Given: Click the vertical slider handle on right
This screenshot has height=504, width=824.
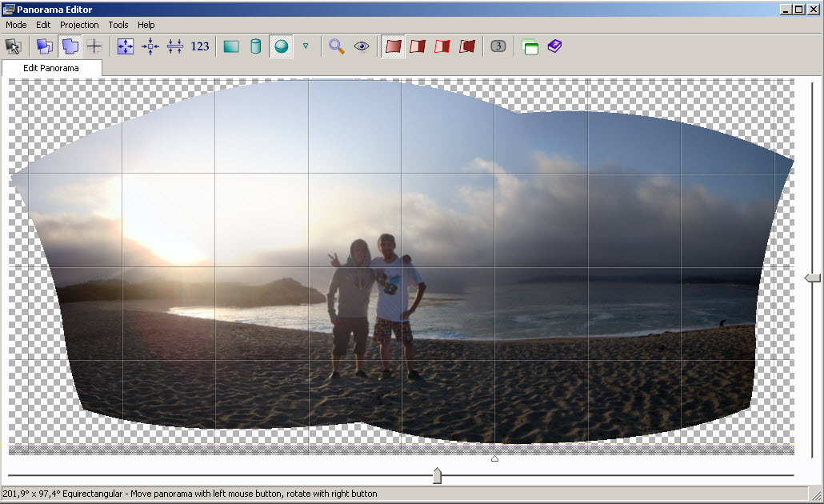Looking at the screenshot, I should [812, 278].
